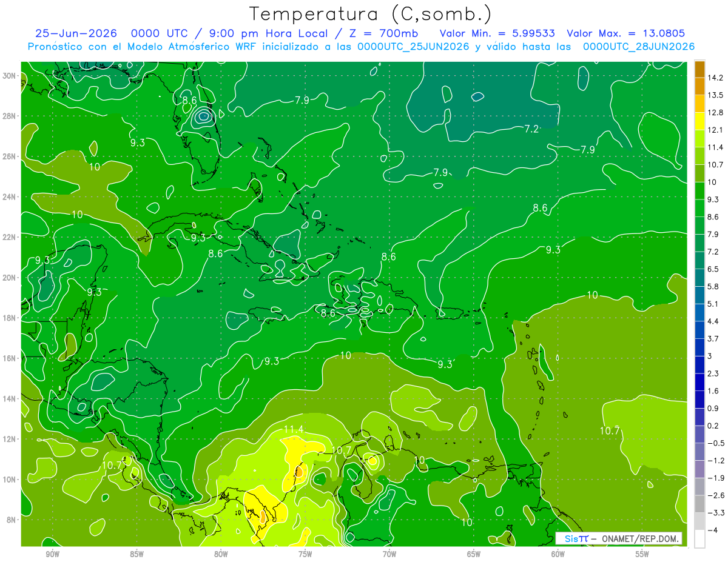Click the colorbar label "12.1"

tap(715, 130)
